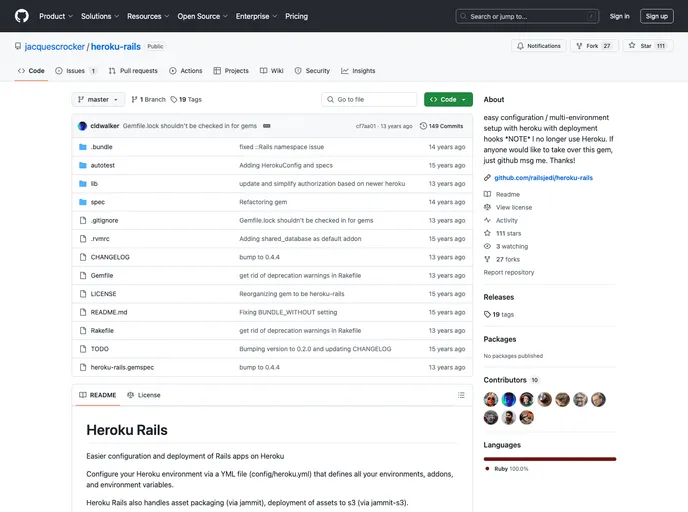Open the Gemfile file
688x512 pixels.
[x=102, y=276]
